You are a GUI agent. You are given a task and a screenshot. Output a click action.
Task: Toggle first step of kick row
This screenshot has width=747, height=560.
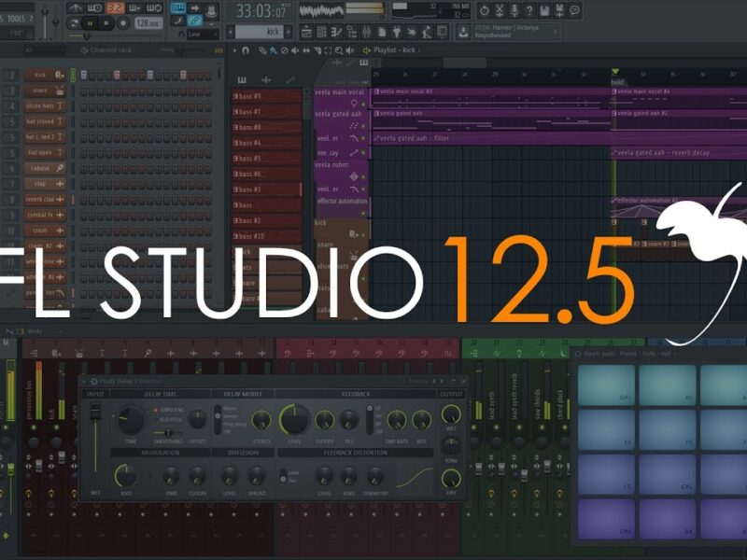pos(84,75)
